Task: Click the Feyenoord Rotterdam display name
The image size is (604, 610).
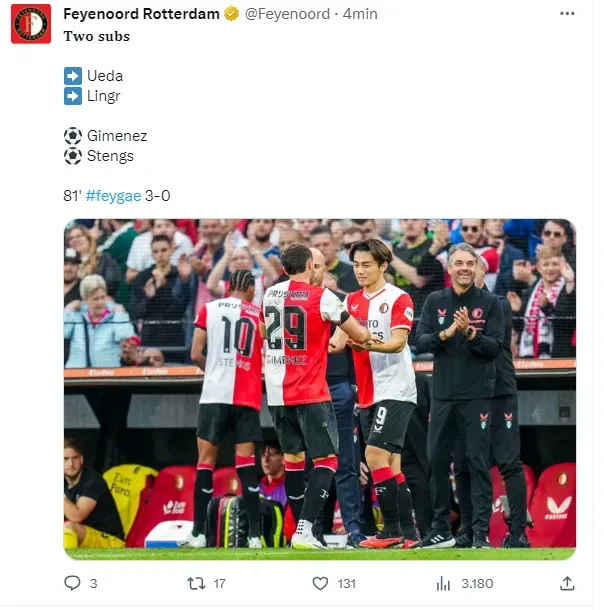Action: click(142, 14)
